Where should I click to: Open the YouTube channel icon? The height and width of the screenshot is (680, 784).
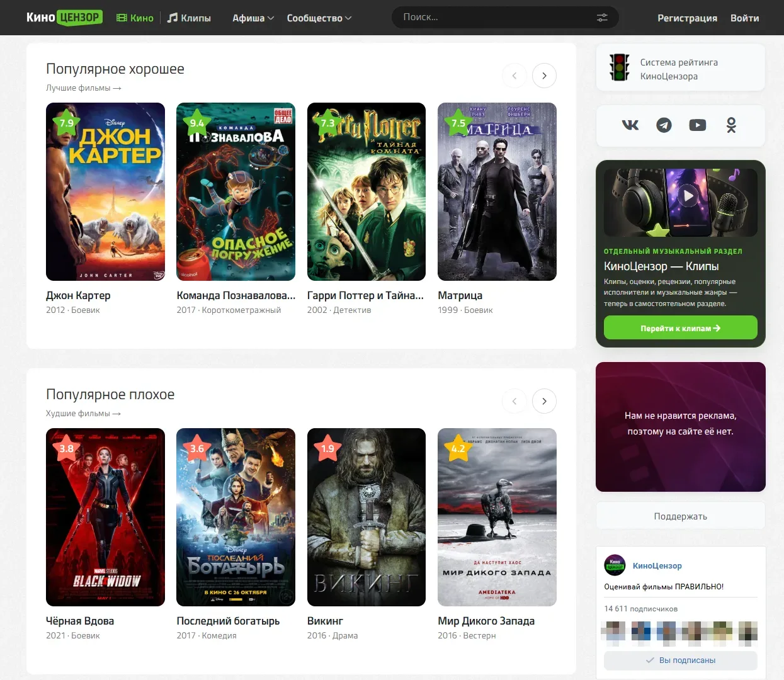(698, 125)
